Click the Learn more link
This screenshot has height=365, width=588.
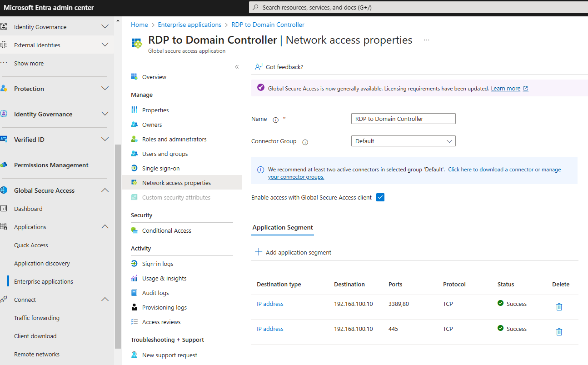coord(505,89)
